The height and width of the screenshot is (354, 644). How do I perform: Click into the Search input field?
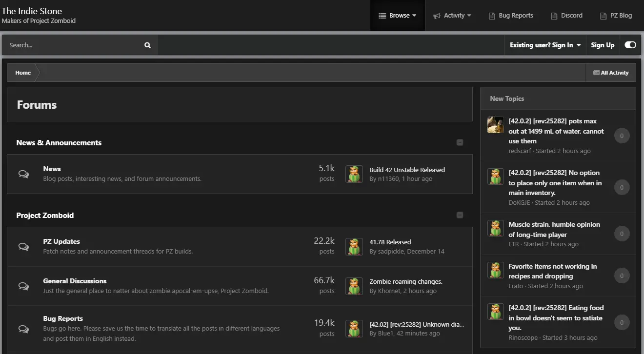[73, 45]
